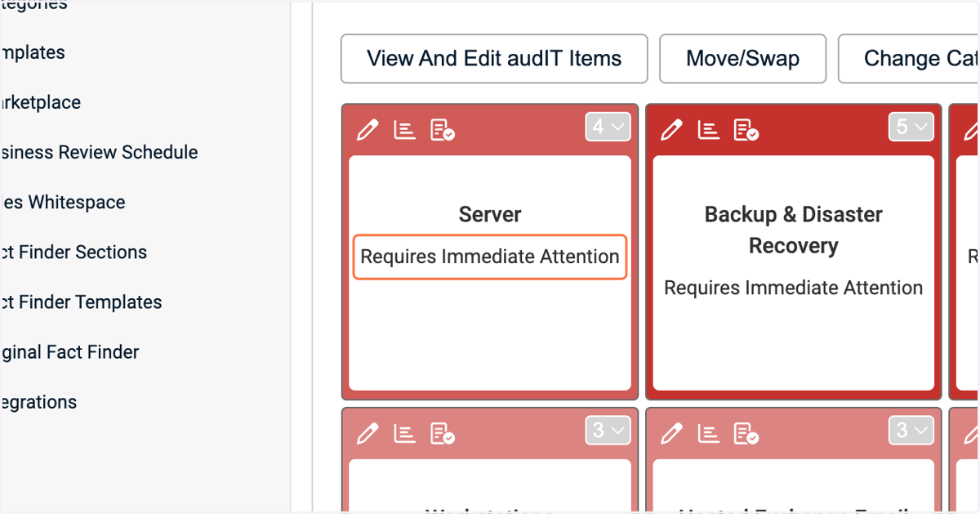Open the Templates sidebar item
Image resolution: width=980 pixels, height=514 pixels.
(33, 52)
